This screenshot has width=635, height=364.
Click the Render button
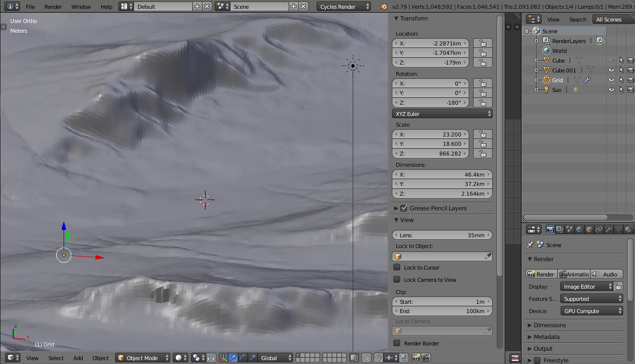click(542, 274)
